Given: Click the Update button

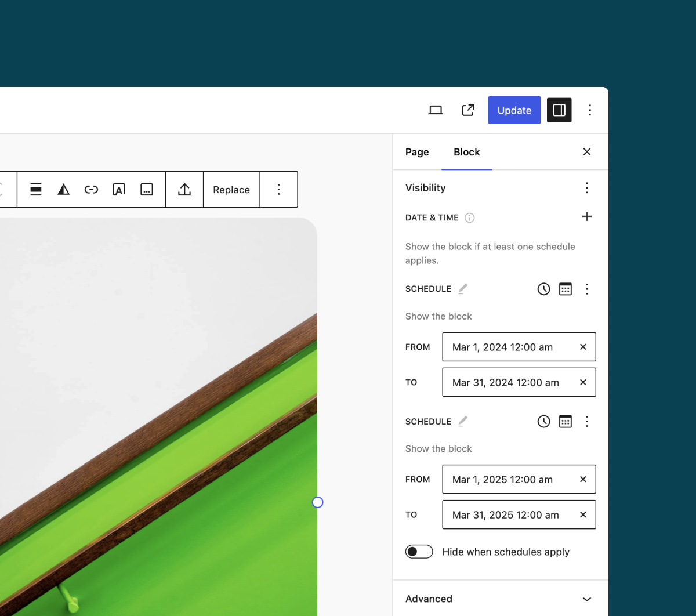Looking at the screenshot, I should pyautogui.click(x=514, y=110).
